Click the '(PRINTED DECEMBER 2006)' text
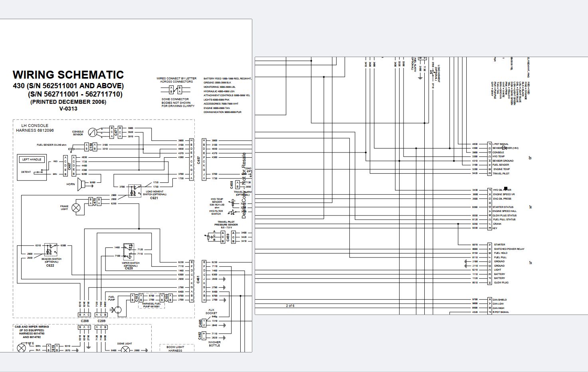The height and width of the screenshot is (372, 588). click(x=68, y=102)
